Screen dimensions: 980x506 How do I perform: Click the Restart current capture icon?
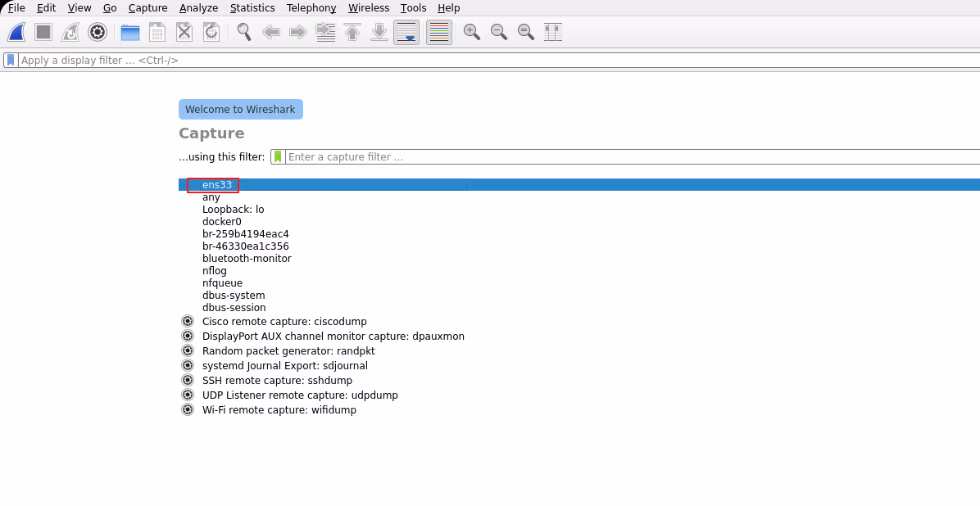(70, 32)
